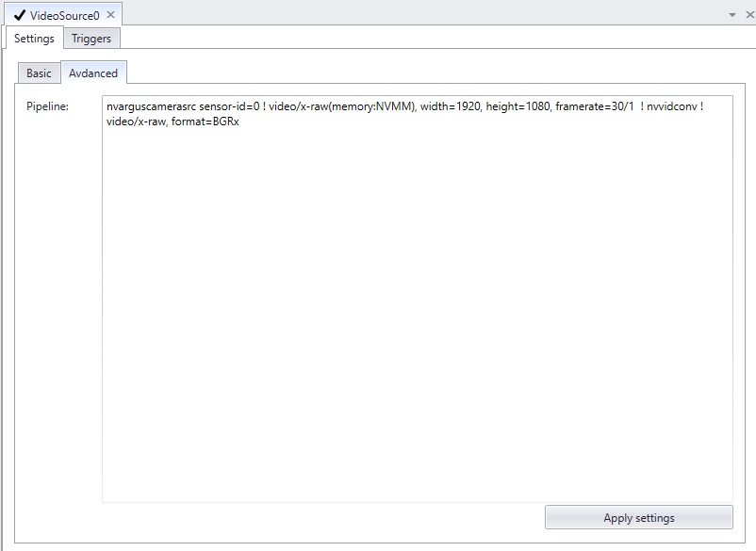This screenshot has width=756, height=551.
Task: Click the checkmark icon on VideoSource0 tab
Action: (x=20, y=15)
